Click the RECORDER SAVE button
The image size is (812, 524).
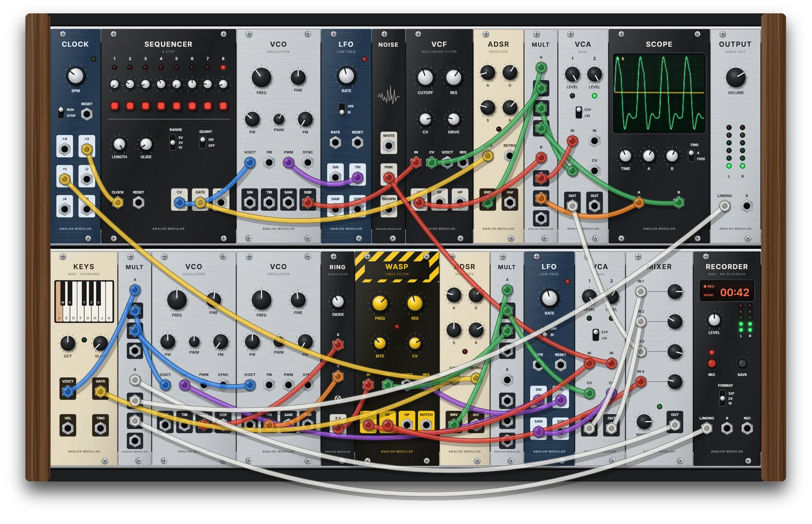pos(742,363)
